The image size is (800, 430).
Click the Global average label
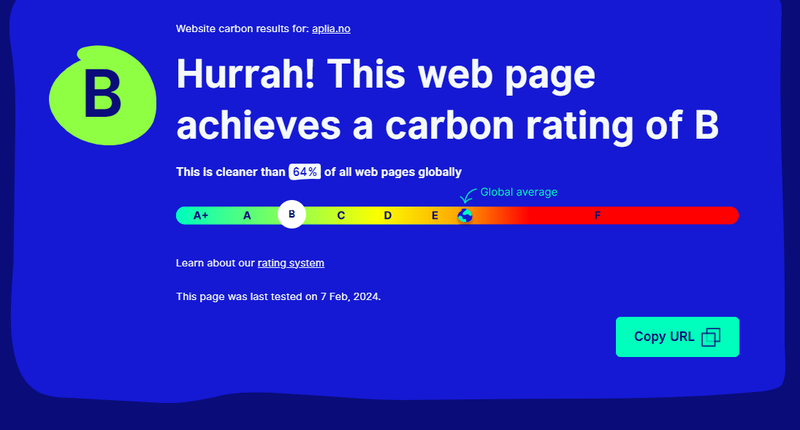[x=519, y=192]
